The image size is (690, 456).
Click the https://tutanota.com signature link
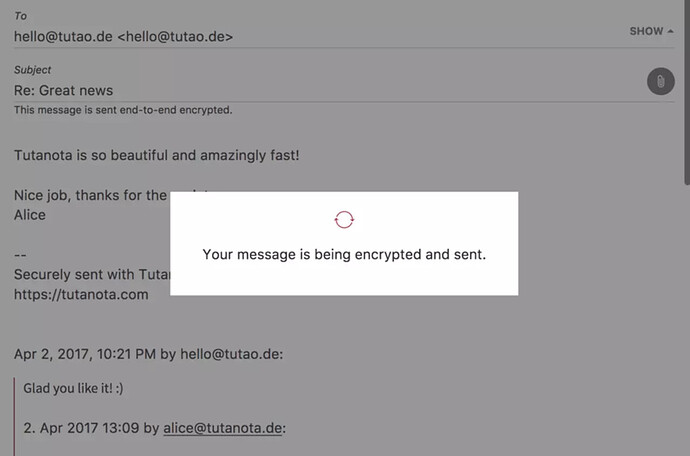[81, 294]
